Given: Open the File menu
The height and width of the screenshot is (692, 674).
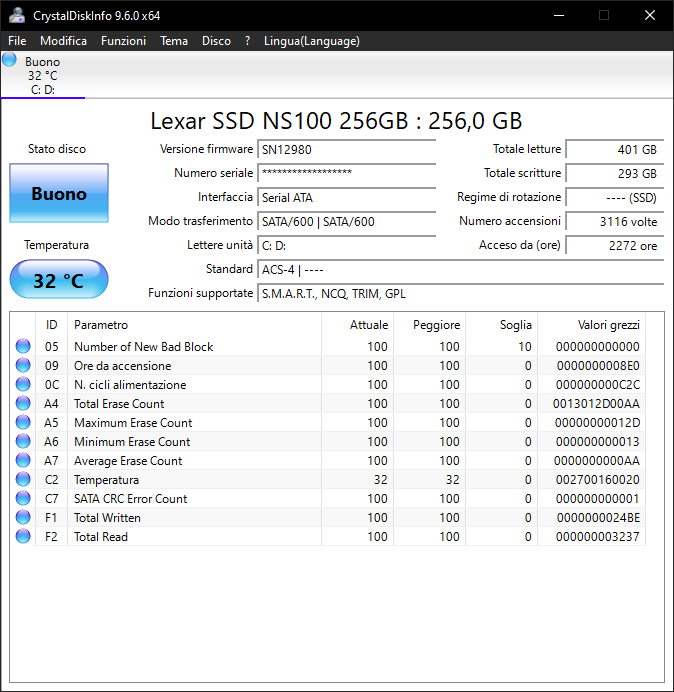Looking at the screenshot, I should coord(17,41).
